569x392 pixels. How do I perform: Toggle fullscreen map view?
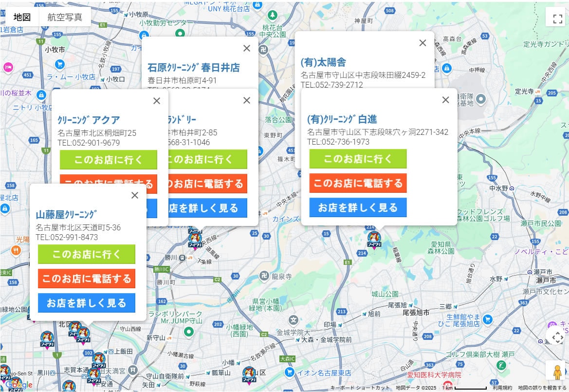pyautogui.click(x=557, y=19)
